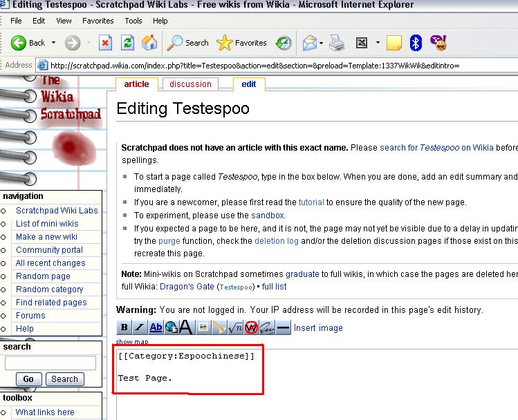This screenshot has height=420, width=518.
Task: Open the Tools menu
Action: pyautogui.click(x=133, y=21)
